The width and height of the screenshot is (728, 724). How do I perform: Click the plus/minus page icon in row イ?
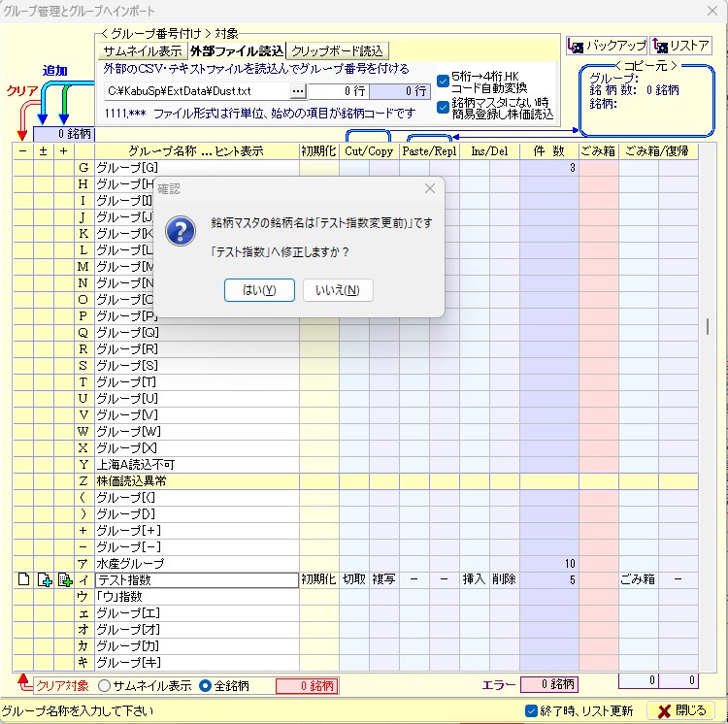coord(44,580)
